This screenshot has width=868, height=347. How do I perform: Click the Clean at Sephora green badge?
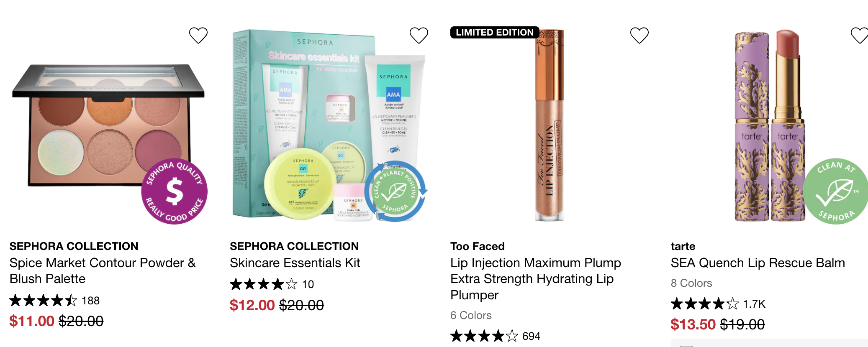[835, 191]
